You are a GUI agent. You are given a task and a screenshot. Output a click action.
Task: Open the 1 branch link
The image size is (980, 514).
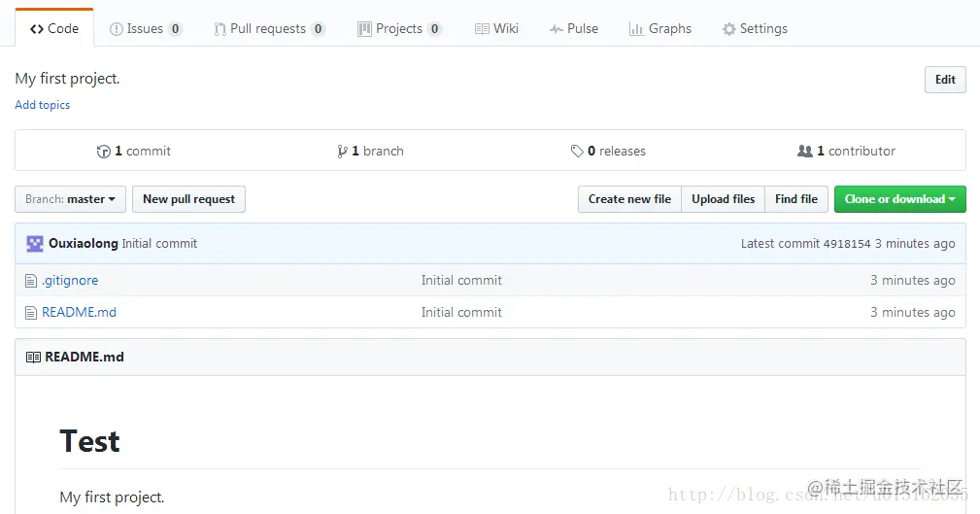370,151
